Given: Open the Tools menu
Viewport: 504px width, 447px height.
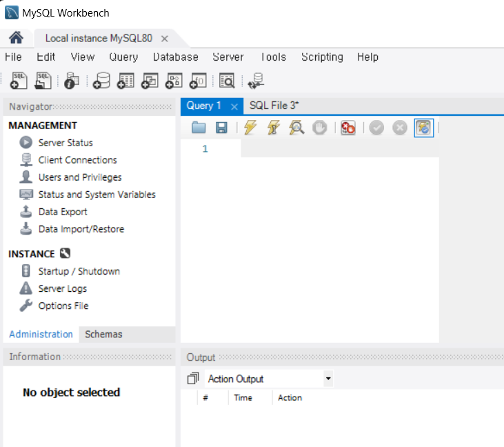Looking at the screenshot, I should (x=273, y=57).
